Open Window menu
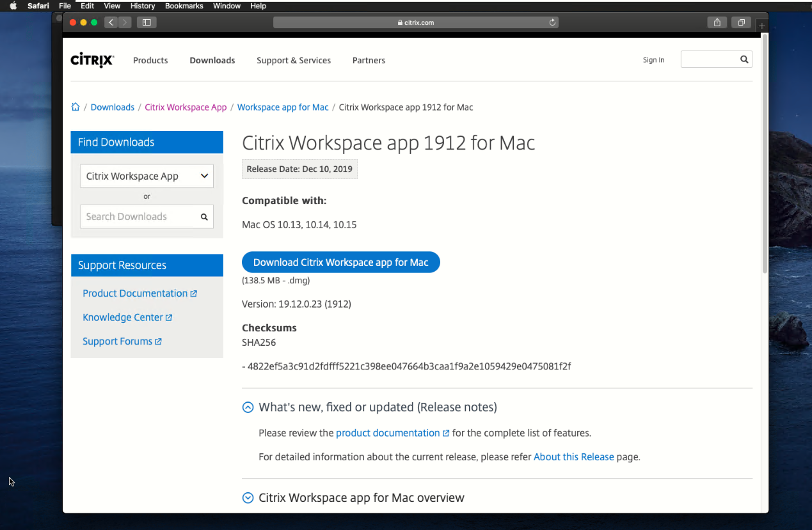Screen dimensions: 812x530 [227, 6]
